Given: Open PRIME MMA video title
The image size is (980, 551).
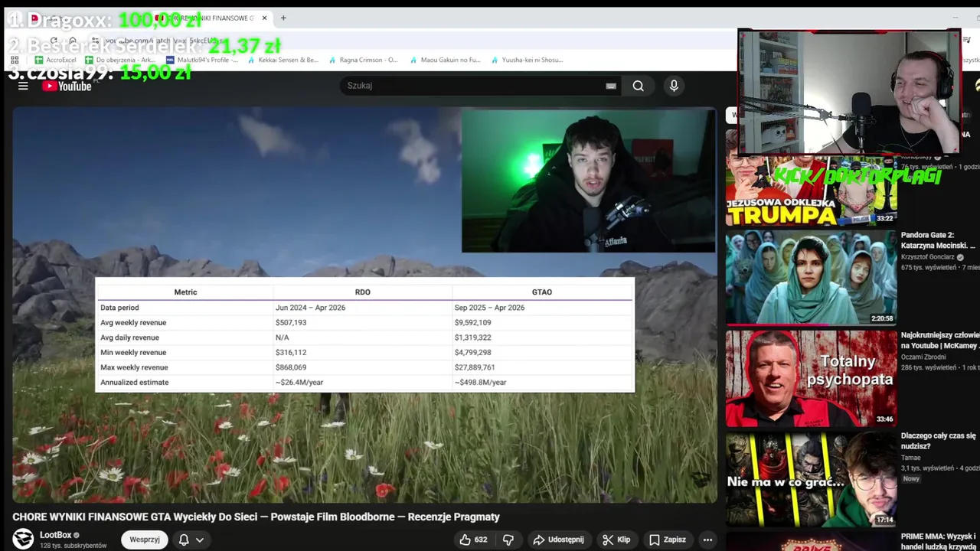Looking at the screenshot, I should click(939, 541).
